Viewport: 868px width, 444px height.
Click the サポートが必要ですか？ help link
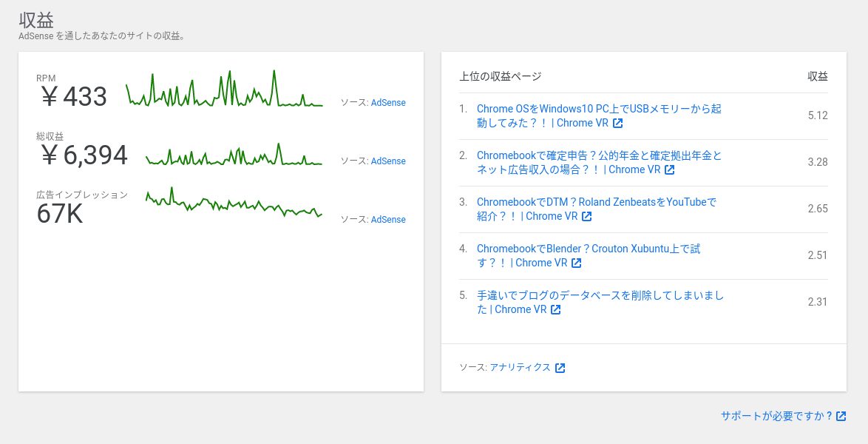tap(776, 416)
